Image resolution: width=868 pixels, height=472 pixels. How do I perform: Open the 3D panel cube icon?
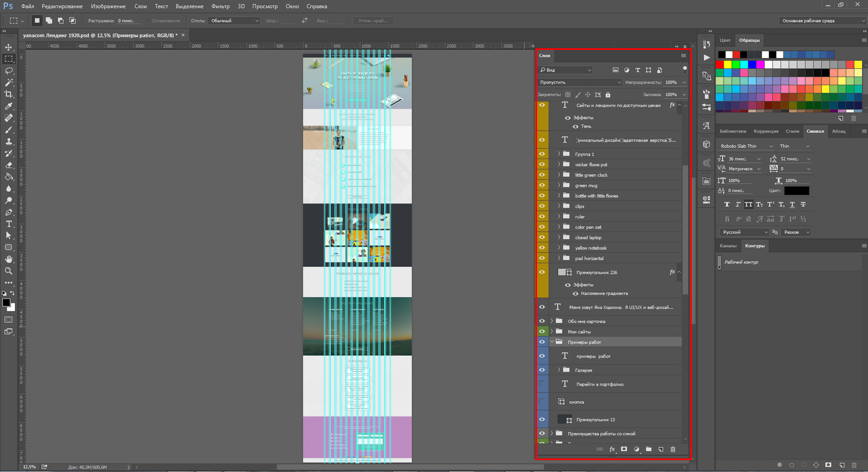point(706,144)
